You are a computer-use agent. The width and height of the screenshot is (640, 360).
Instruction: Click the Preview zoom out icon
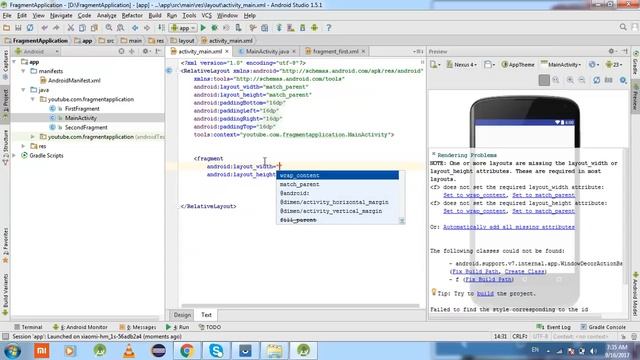click(582, 80)
